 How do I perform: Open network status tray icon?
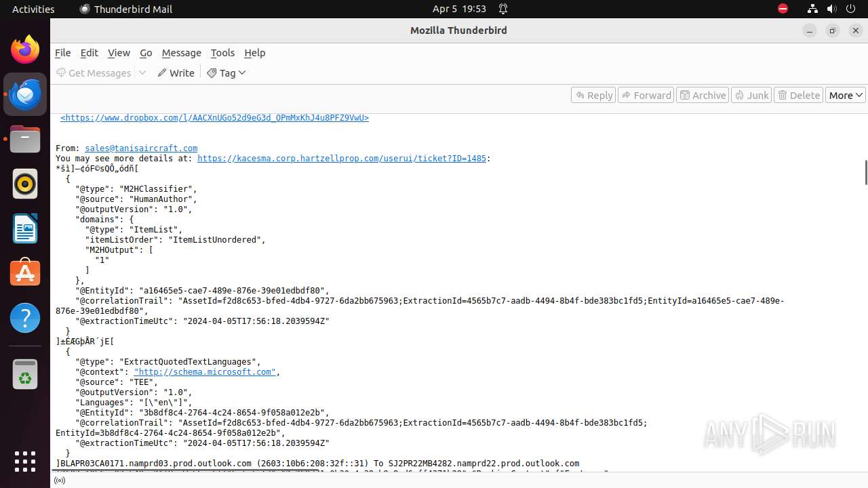(812, 9)
